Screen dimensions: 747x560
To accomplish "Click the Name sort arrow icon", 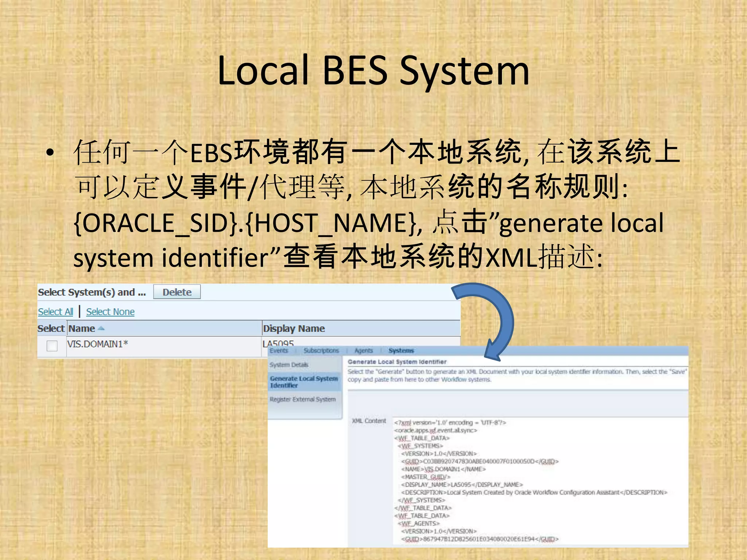I will [x=101, y=328].
